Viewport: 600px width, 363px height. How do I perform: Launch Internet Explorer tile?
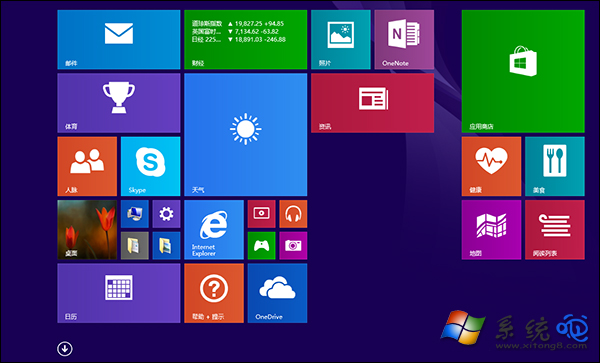(x=214, y=230)
